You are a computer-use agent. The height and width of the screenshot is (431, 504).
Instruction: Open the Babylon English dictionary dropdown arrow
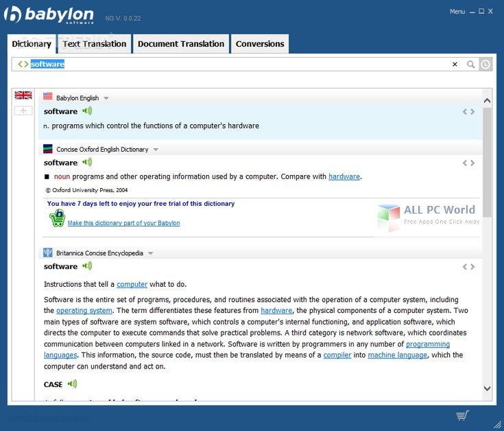point(106,98)
